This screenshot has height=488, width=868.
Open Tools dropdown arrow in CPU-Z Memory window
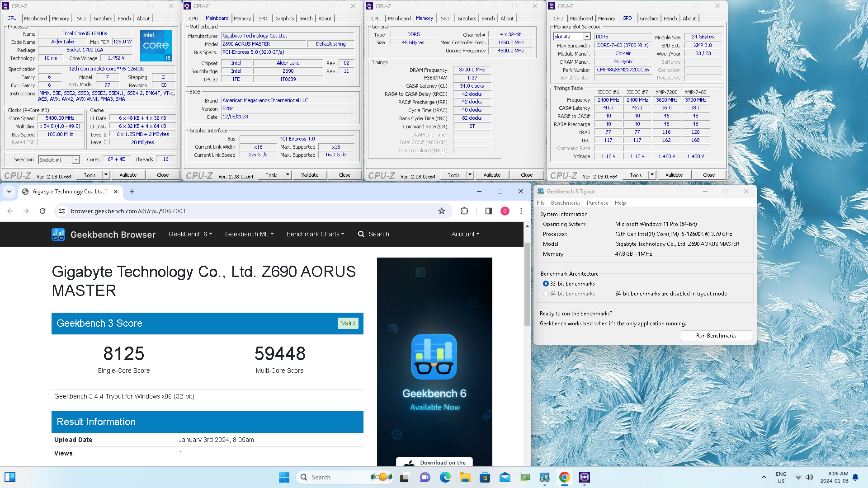470,175
